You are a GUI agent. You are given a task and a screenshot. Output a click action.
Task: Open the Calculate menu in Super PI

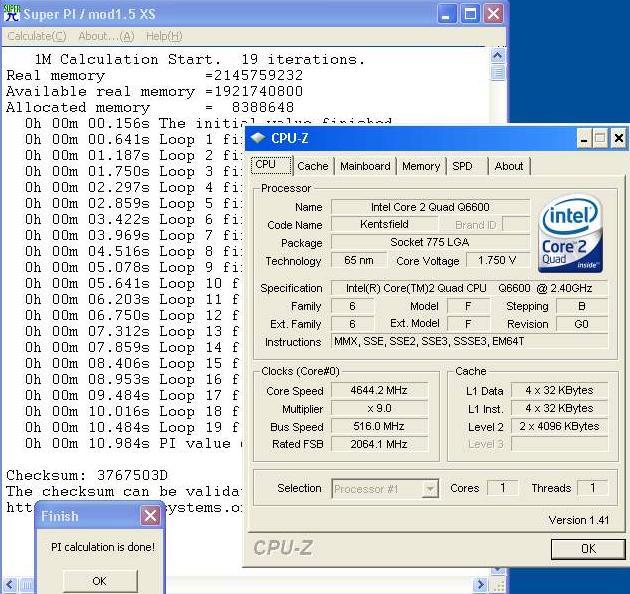click(x=37, y=36)
